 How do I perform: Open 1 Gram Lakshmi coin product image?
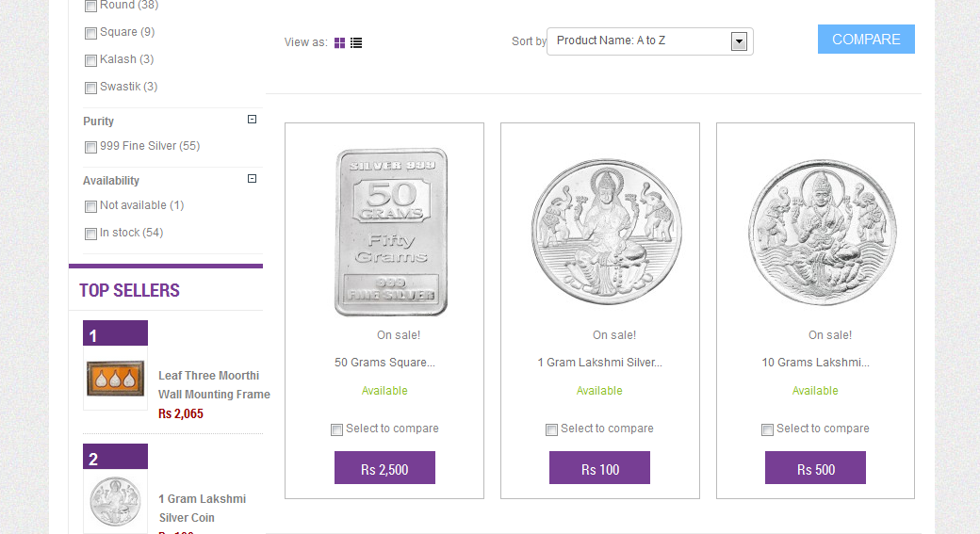pyautogui.click(x=606, y=232)
